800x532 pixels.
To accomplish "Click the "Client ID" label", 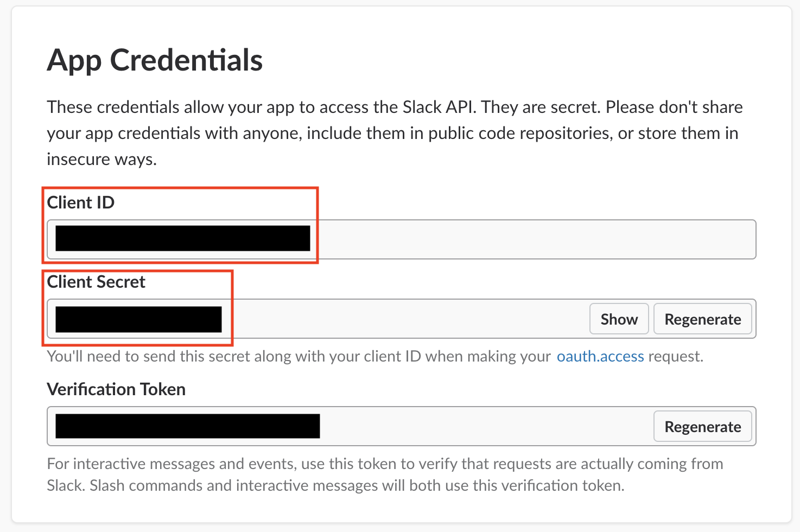I will (x=81, y=202).
